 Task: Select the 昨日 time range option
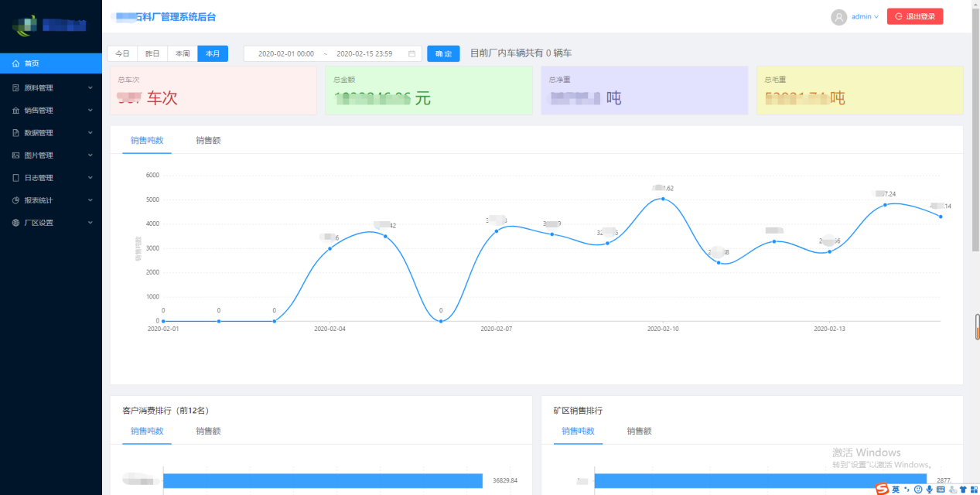coord(152,53)
